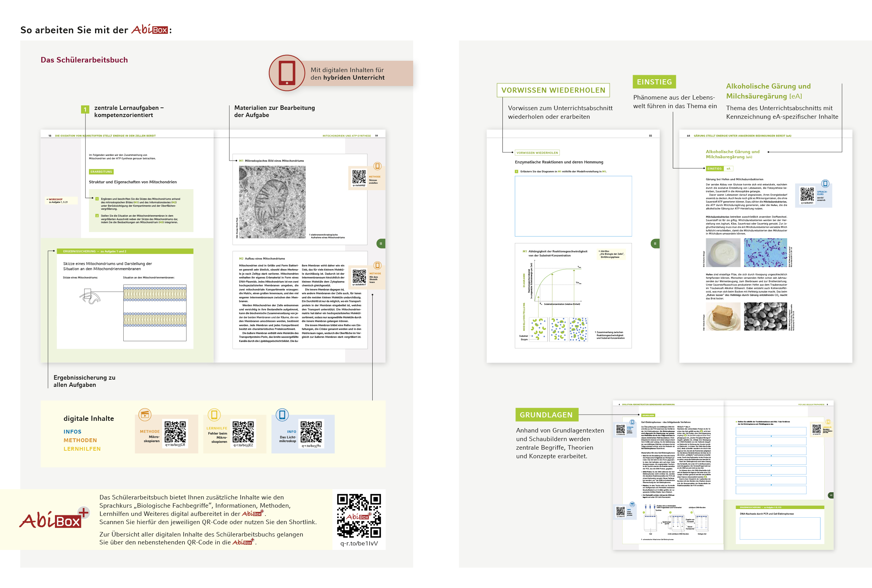The image size is (872, 588).
Task: Click the green number 1 task badge
Action: pyautogui.click(x=85, y=109)
